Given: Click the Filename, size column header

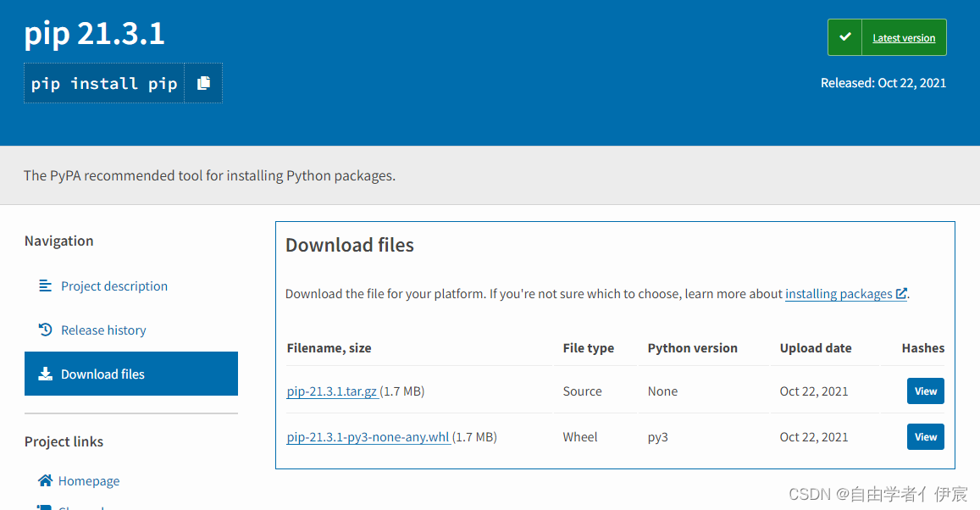Looking at the screenshot, I should (x=329, y=348).
